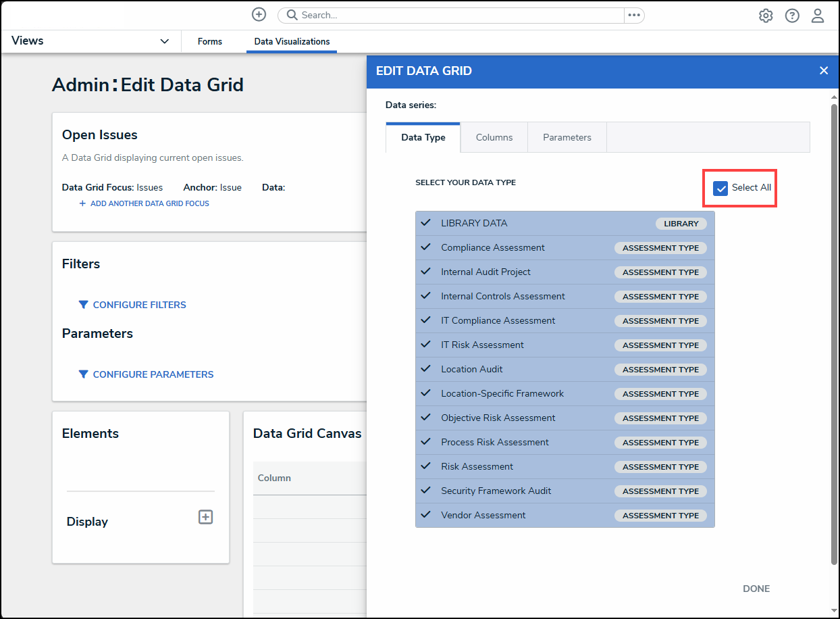Viewport: 840px width, 619px height.
Task: Click the Configure Filters funnel icon
Action: pos(83,305)
